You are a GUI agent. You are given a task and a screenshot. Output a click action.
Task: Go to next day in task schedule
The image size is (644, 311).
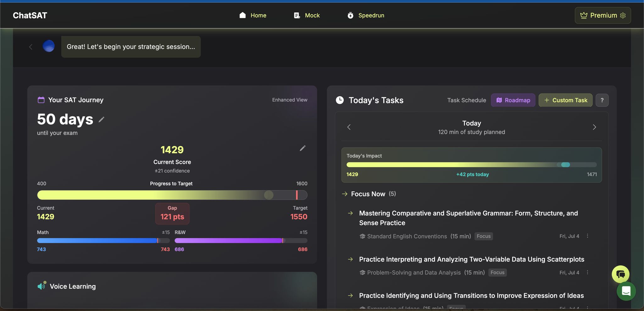click(x=594, y=127)
